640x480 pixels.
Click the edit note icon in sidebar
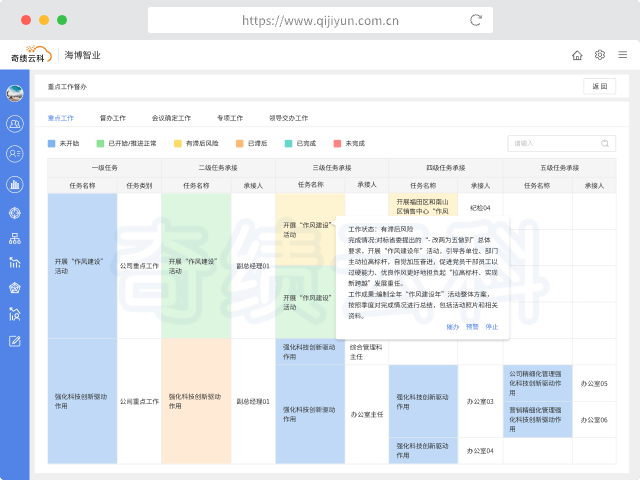pyautogui.click(x=15, y=341)
